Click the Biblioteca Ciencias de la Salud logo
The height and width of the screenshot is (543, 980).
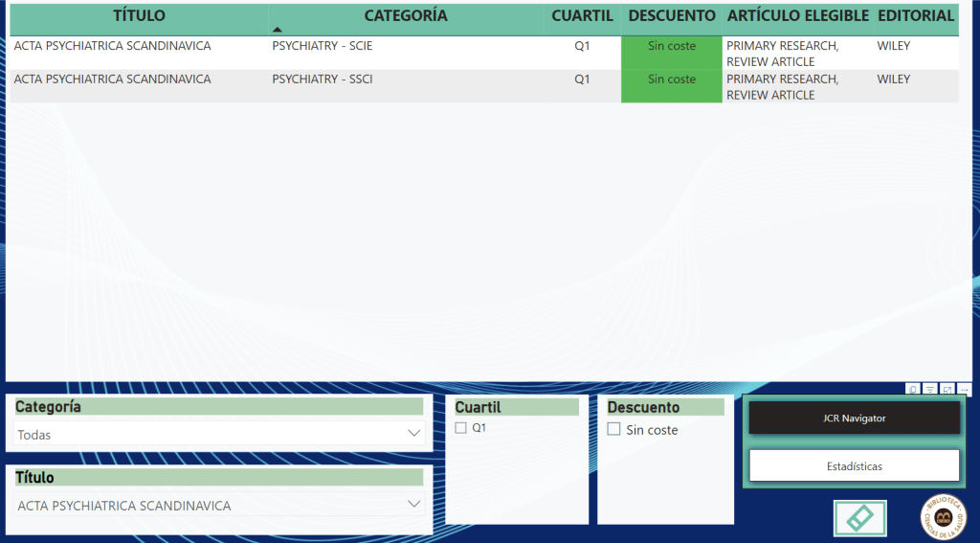click(943, 518)
